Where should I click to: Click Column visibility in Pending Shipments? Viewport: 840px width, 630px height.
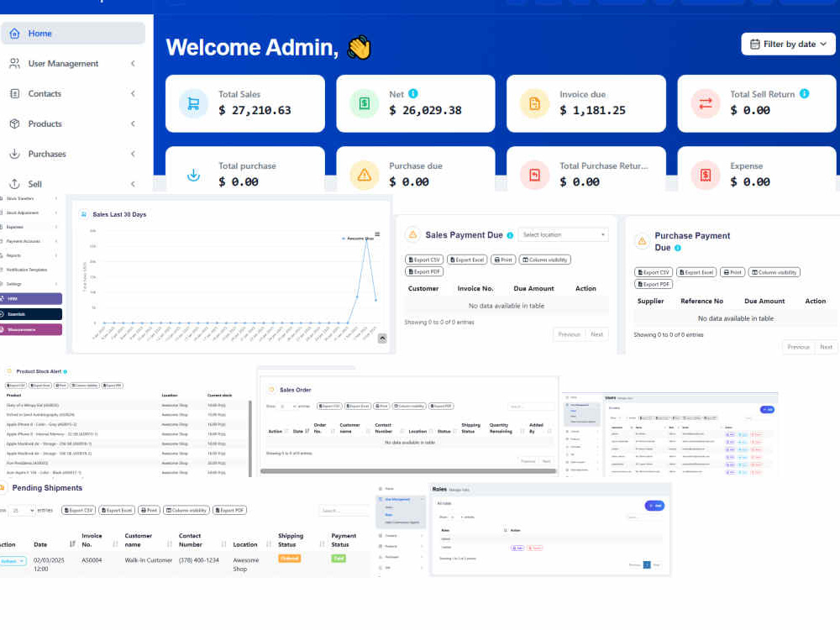tap(186, 511)
